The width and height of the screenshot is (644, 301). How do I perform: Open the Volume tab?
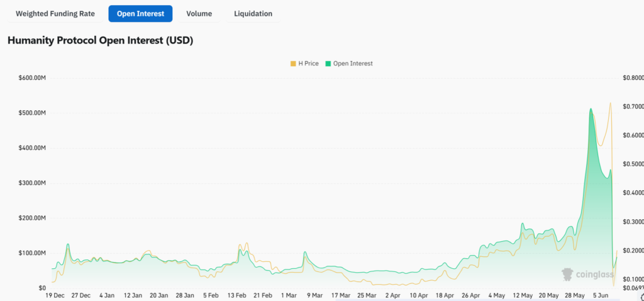(199, 14)
